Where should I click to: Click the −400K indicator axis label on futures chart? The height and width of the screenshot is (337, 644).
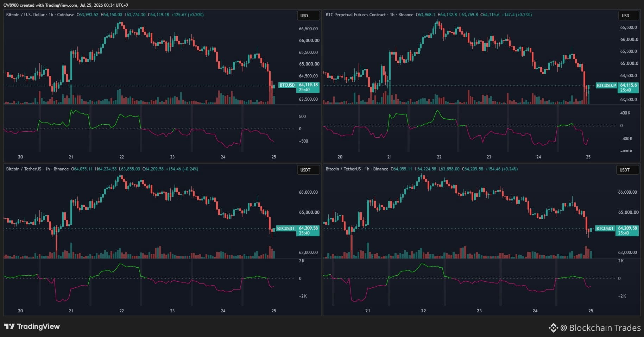coord(626,139)
